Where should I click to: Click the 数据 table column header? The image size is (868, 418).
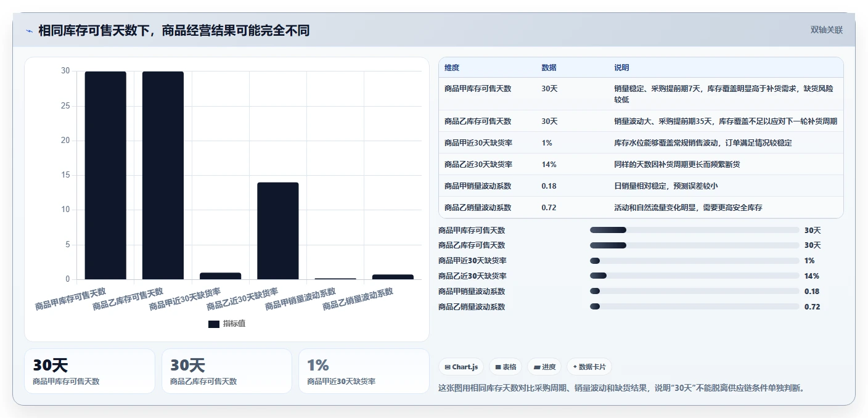(x=549, y=68)
